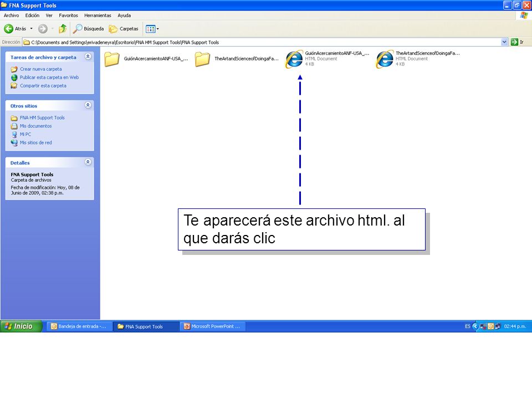Switch to Microsoft PowerPoint taskbar button
The image size is (532, 399).
(x=213, y=326)
